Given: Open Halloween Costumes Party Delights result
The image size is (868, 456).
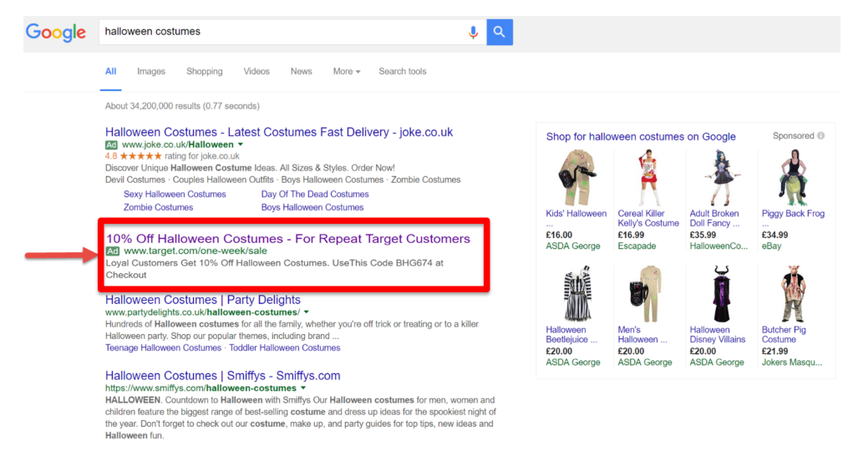Looking at the screenshot, I should (x=203, y=300).
